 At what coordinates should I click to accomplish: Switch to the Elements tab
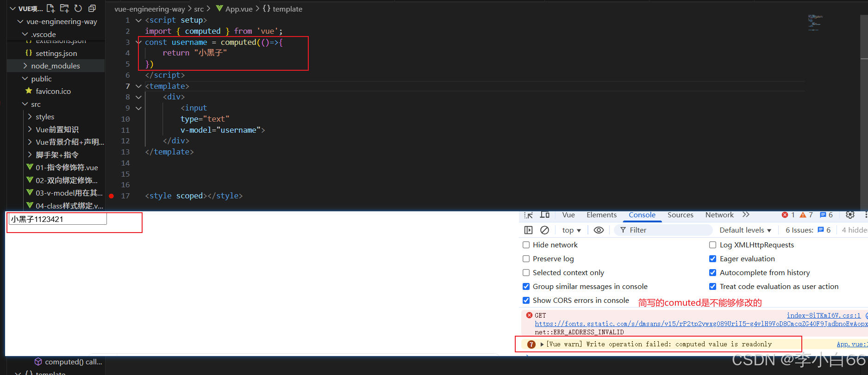tap(601, 215)
